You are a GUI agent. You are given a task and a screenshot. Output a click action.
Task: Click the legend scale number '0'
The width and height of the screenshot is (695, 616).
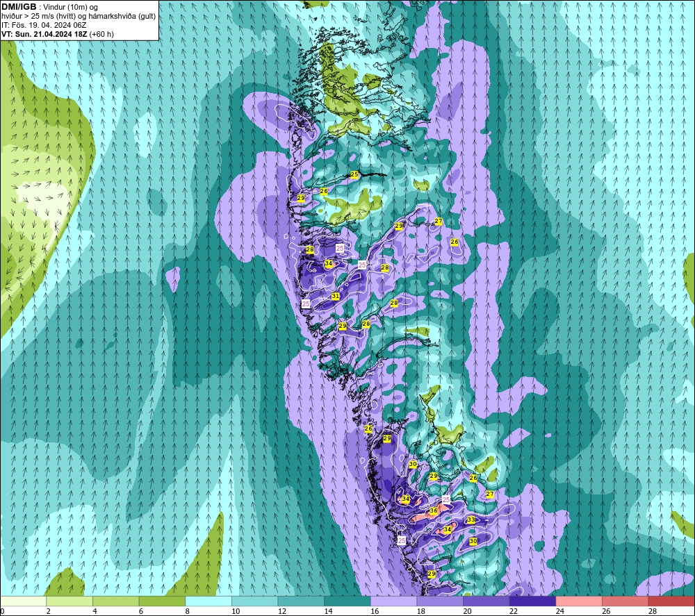click(2, 612)
